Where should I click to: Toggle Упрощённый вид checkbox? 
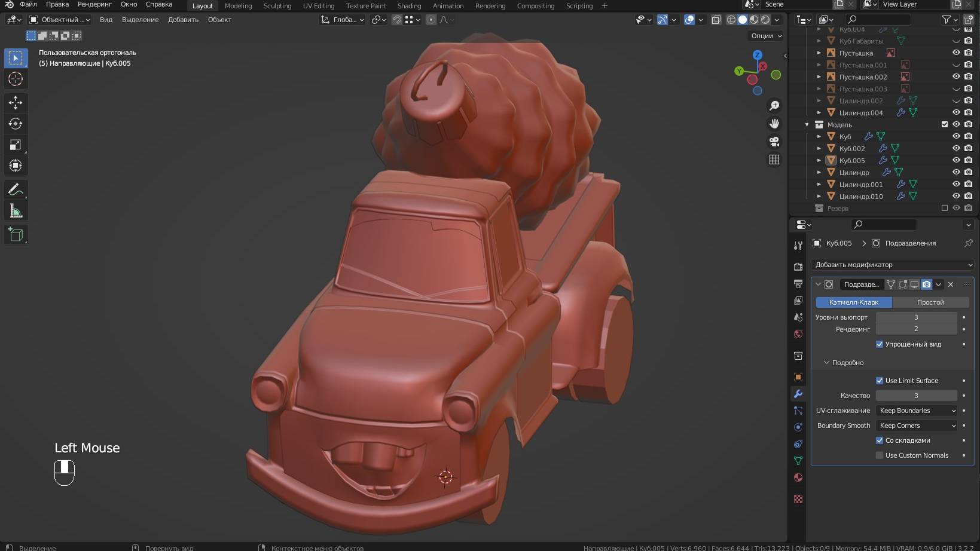(x=880, y=344)
